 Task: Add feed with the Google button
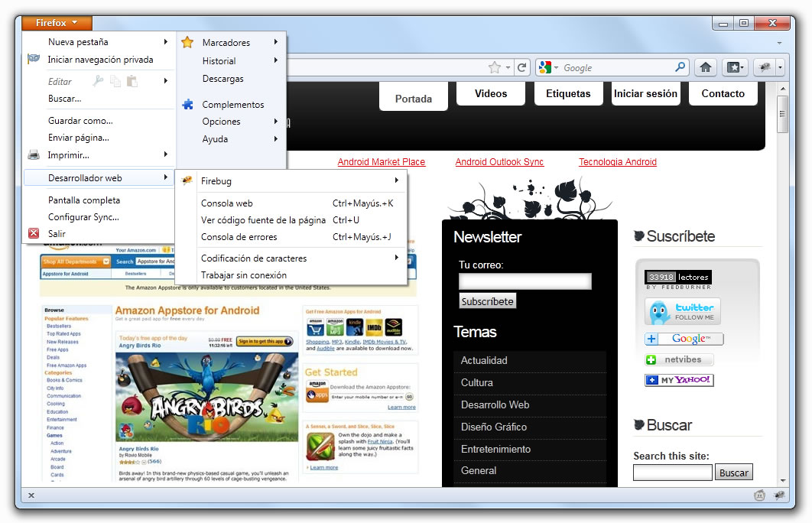click(x=684, y=339)
